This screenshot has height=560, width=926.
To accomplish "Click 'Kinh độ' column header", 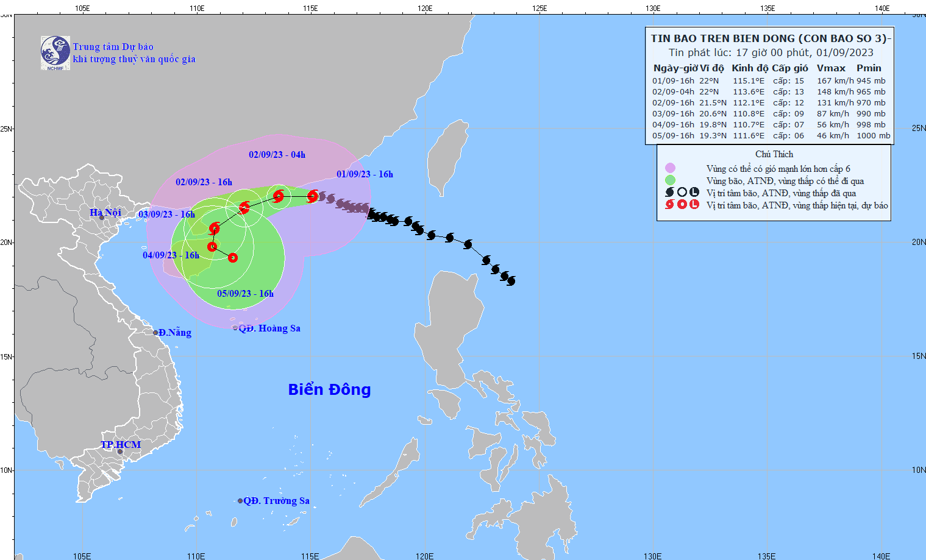I will 750,68.
